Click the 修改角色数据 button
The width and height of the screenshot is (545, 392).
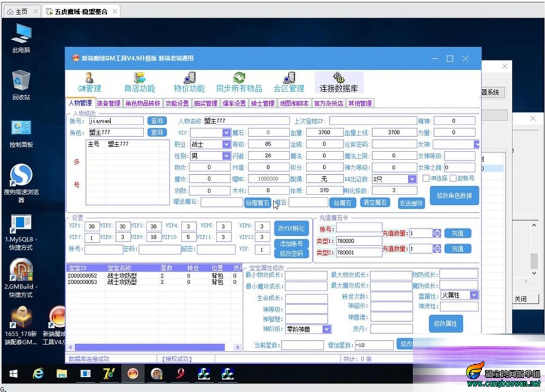pyautogui.click(x=454, y=195)
